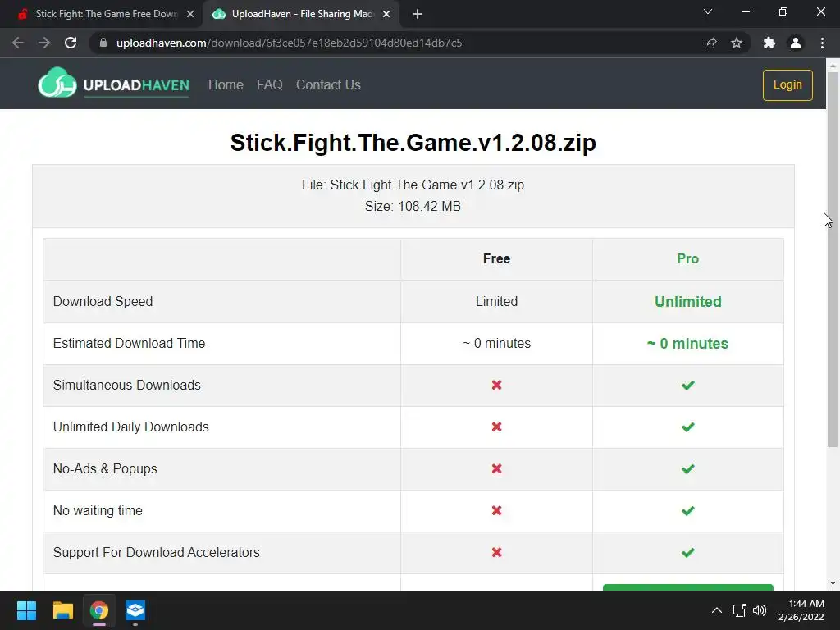
Task: Open the FAQ nav link
Action: click(269, 84)
